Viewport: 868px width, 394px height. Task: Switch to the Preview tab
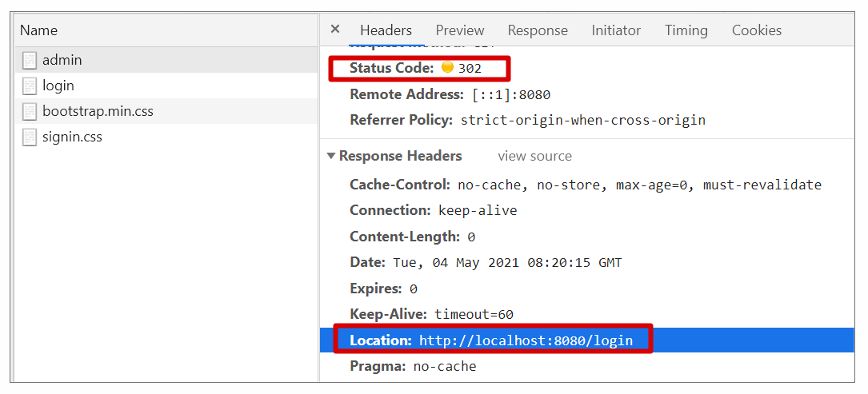459,30
